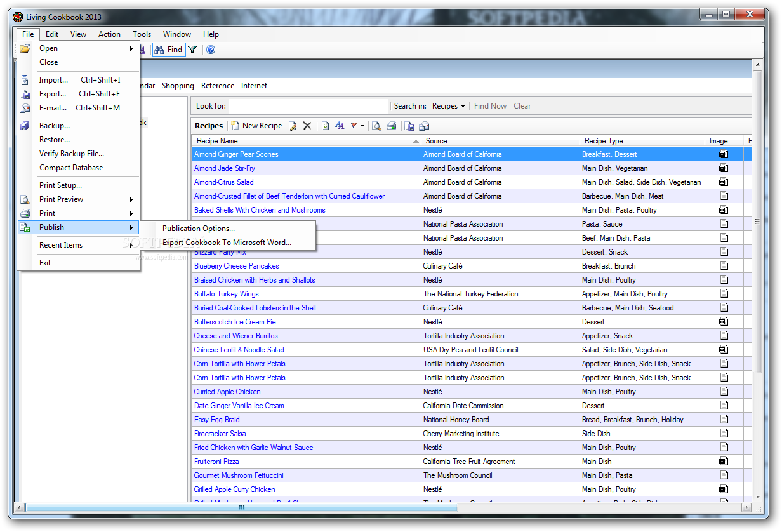Click image icon in Grilled Apple Curry Chicken row
This screenshot has width=782, height=532.
724,489
